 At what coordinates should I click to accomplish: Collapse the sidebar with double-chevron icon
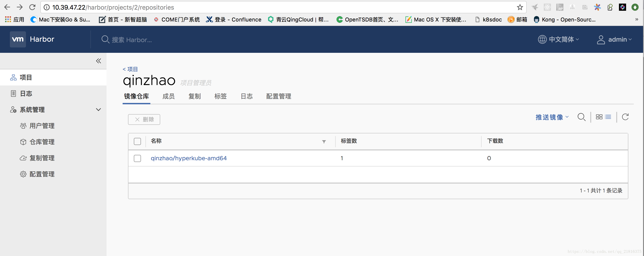(98, 61)
